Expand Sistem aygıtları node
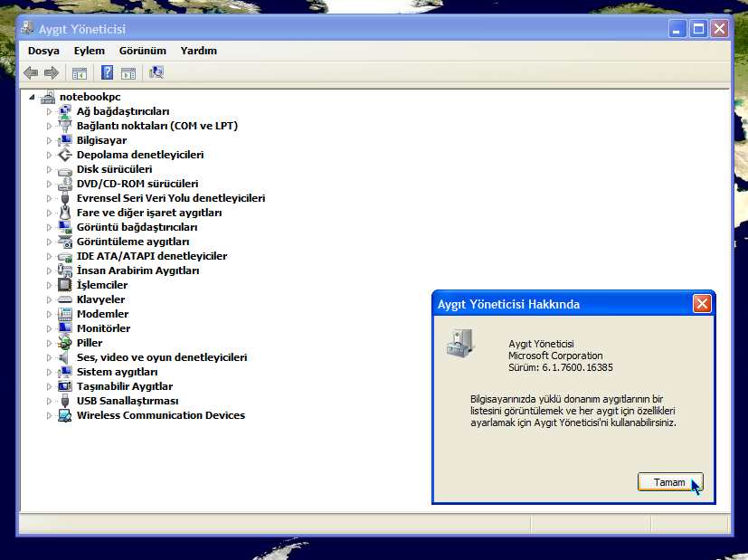 49,372
